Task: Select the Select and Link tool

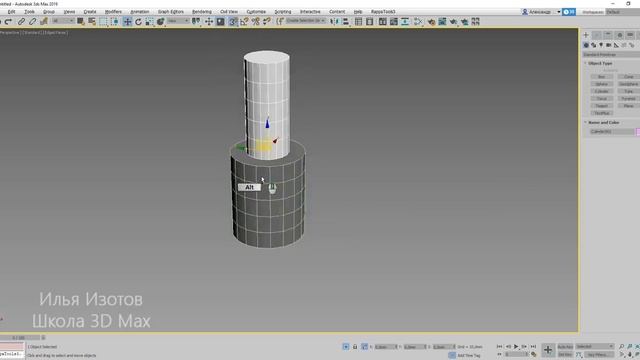Action: [x=21, y=21]
